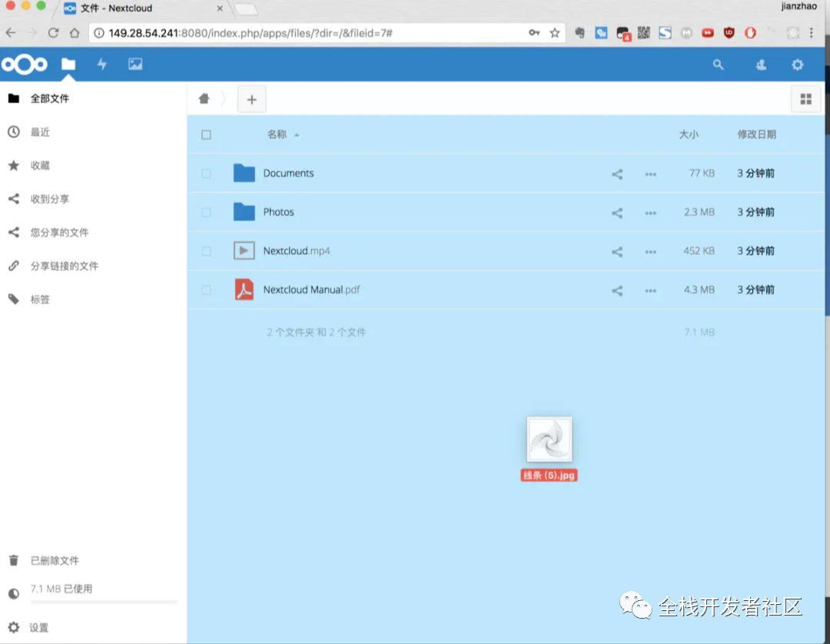Open the Files app icon in header

[x=68, y=64]
